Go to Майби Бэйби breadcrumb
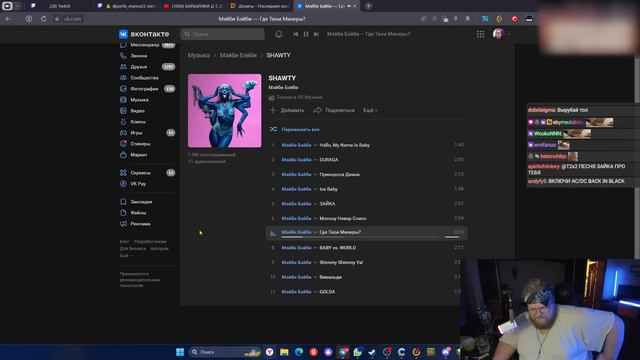Screen dimensions: 640x360 (x=238, y=55)
